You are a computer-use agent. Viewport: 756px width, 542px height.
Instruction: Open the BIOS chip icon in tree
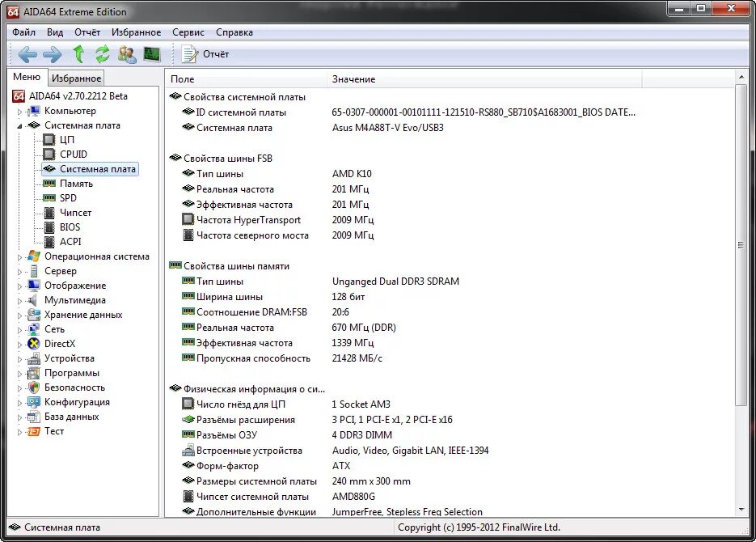[49, 227]
